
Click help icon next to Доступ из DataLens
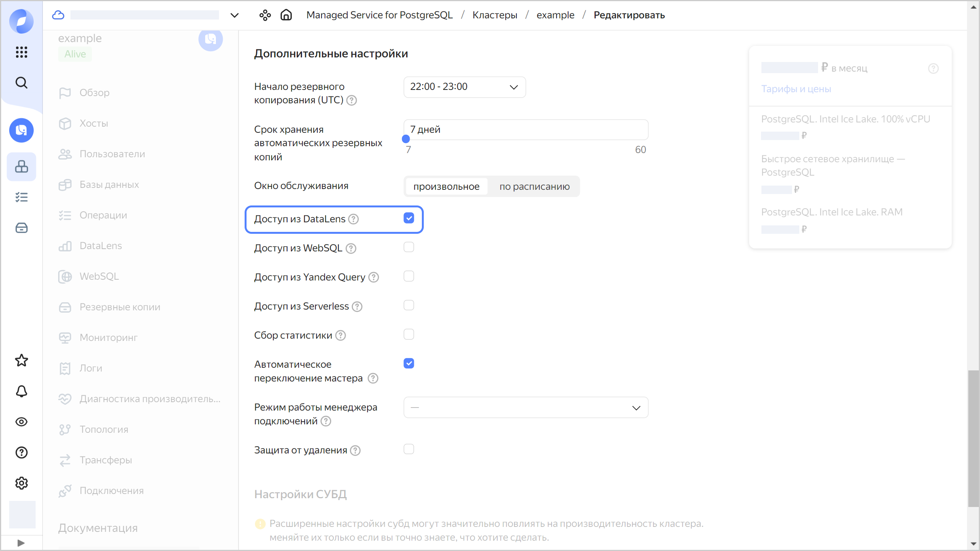354,219
